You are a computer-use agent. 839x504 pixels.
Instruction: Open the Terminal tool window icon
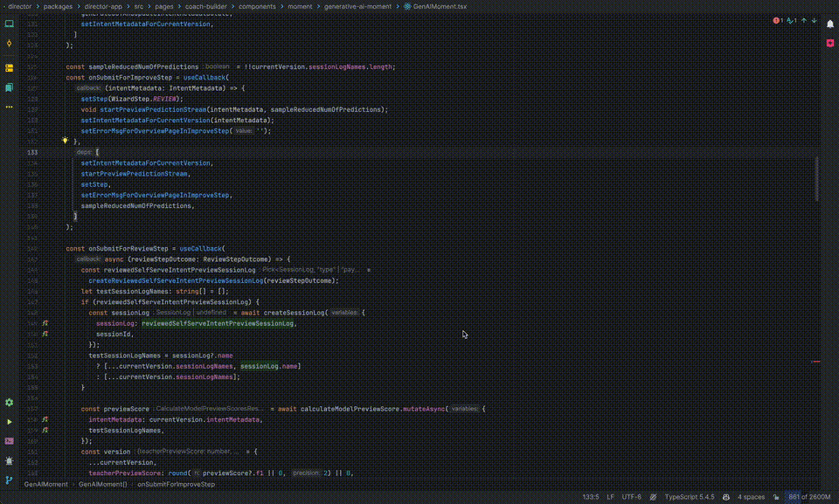9,441
